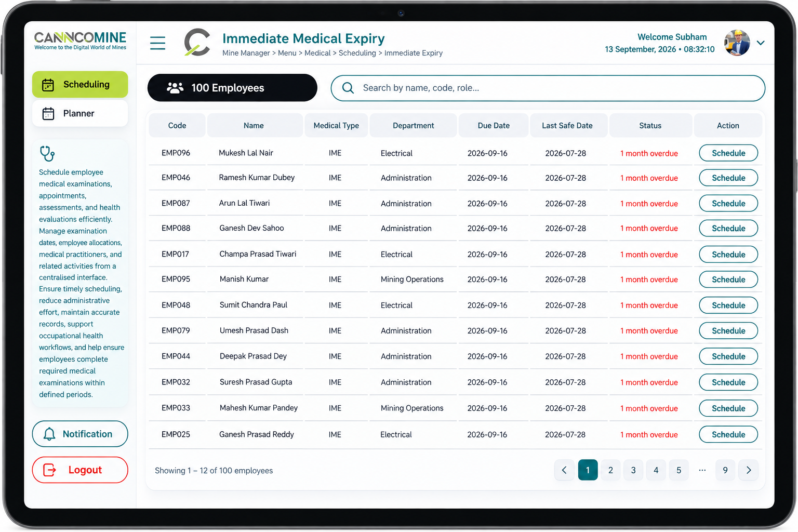Click Medical in breadcrumb
Screen dimensions: 798x532
point(317,53)
